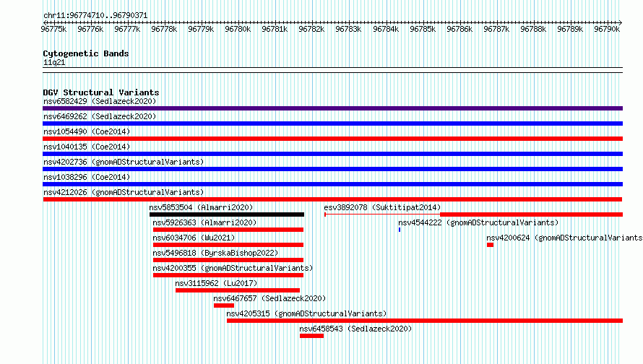Select the red nsv3115962 variant bar
The image size is (643, 364).
(x=238, y=290)
